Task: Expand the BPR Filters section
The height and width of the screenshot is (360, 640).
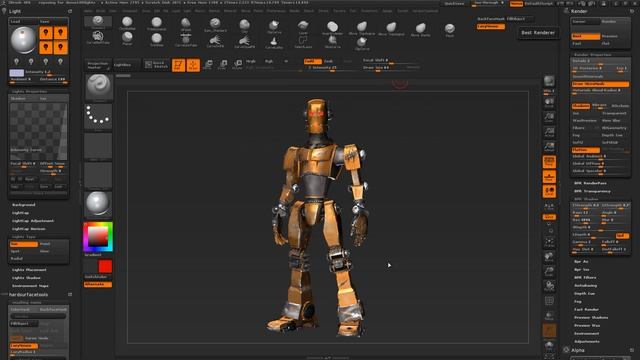Action: (585, 278)
